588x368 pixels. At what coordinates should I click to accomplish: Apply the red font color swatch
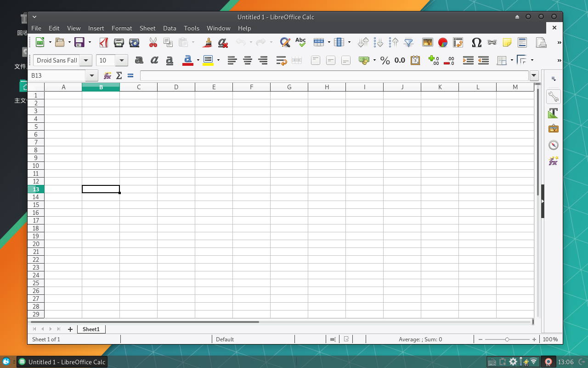click(188, 60)
